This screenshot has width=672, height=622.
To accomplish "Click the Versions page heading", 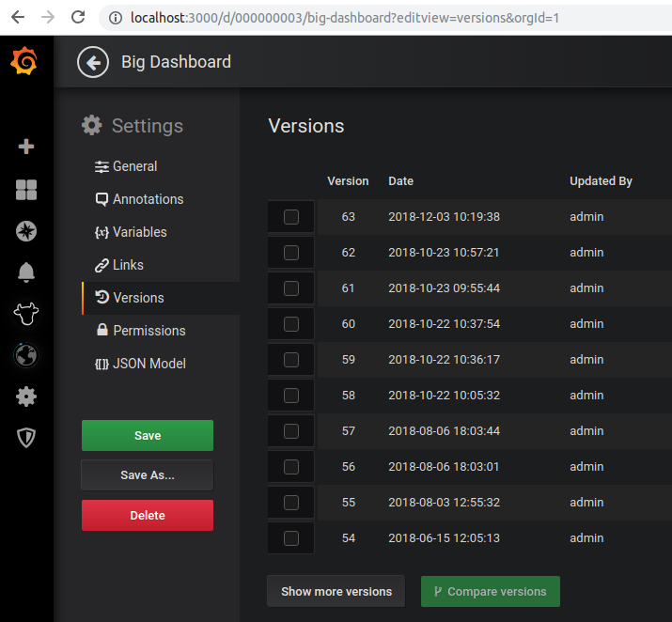I will (x=306, y=126).
